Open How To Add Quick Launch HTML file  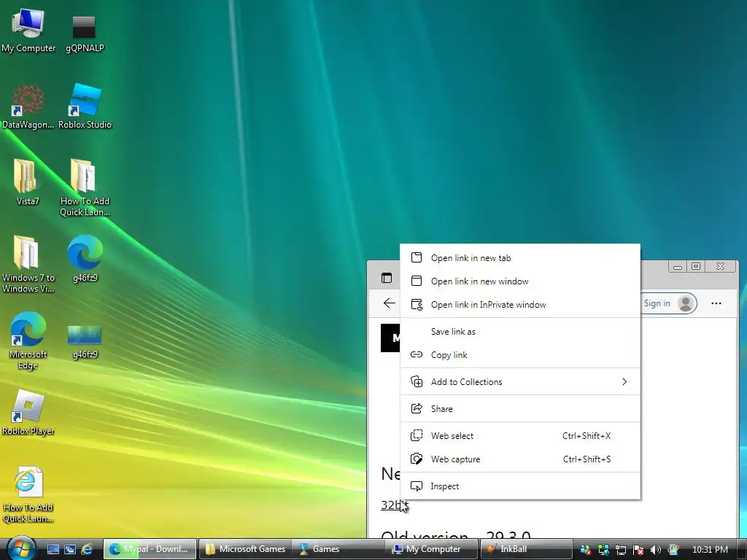click(x=28, y=495)
